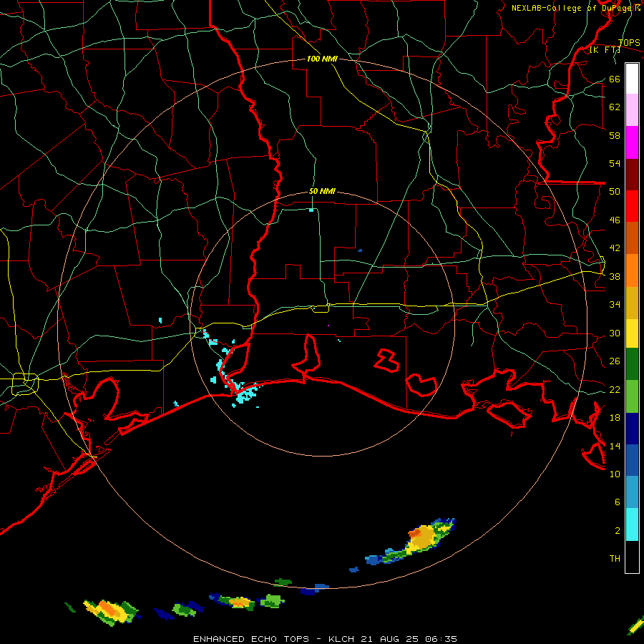This screenshot has height=644, width=644.
Task: Click the "18" legend value
Action: pyautogui.click(x=615, y=418)
